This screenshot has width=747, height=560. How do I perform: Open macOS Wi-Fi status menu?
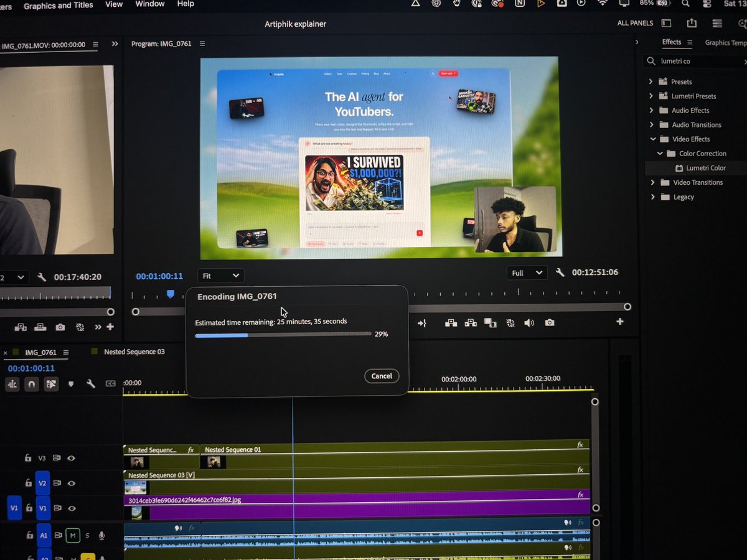click(602, 3)
